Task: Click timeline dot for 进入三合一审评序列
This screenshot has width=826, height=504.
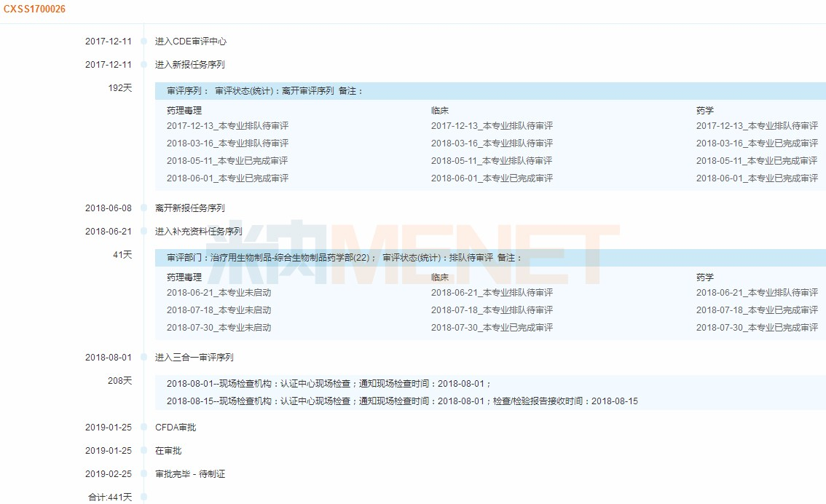Action: 144,358
